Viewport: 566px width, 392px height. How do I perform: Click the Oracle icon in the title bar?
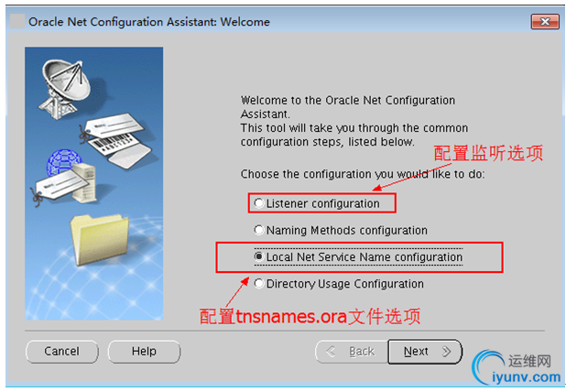(x=16, y=20)
